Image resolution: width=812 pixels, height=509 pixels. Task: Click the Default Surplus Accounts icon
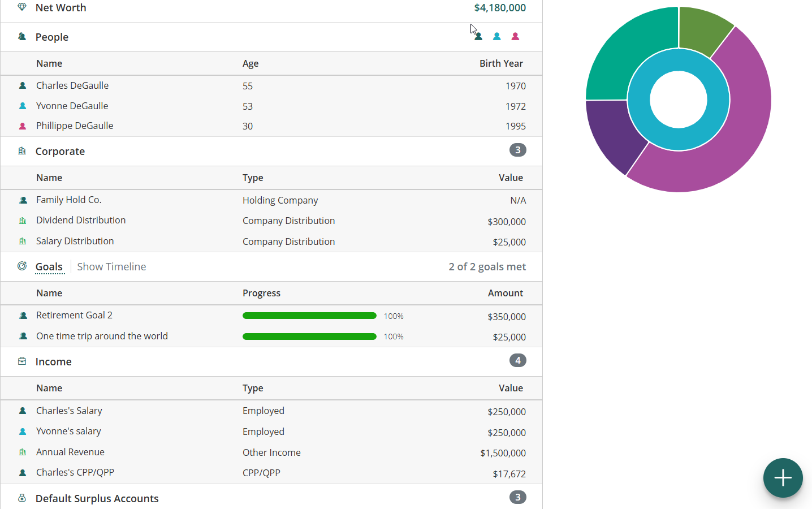(22, 498)
